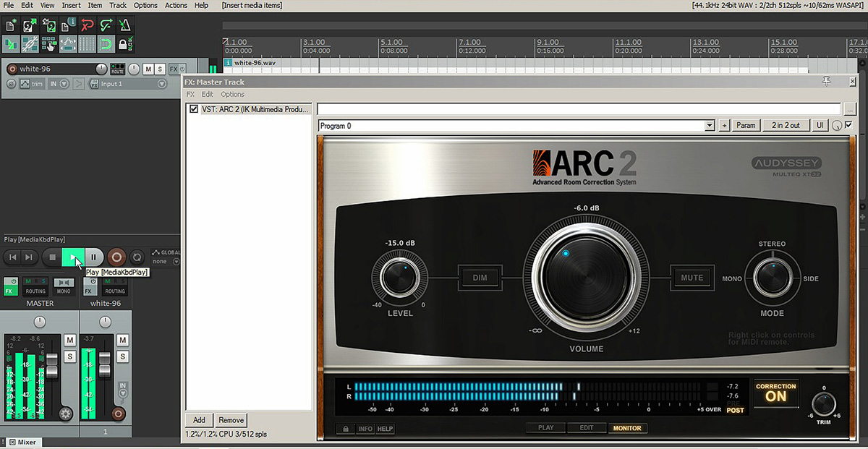Image resolution: width=868 pixels, height=449 pixels.
Task: Solo the white-96 track in track panel
Action: pyautogui.click(x=160, y=69)
